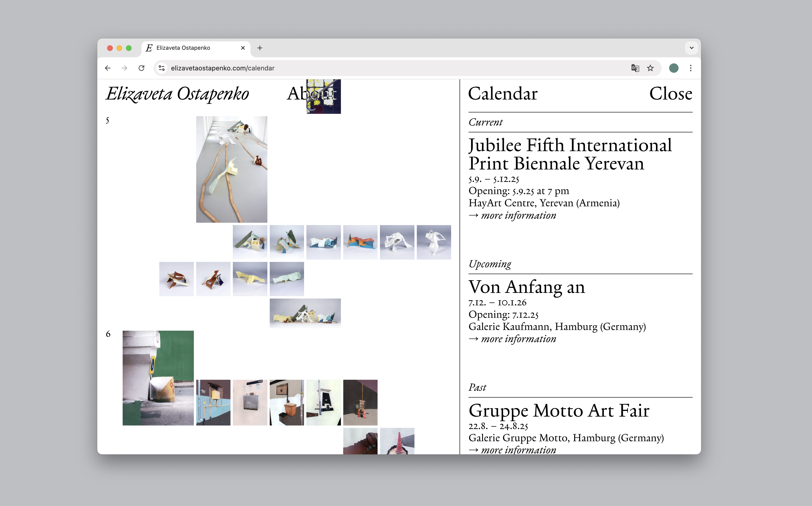The width and height of the screenshot is (812, 506).
Task: Expand the tab search dropdown chevron
Action: pyautogui.click(x=691, y=48)
